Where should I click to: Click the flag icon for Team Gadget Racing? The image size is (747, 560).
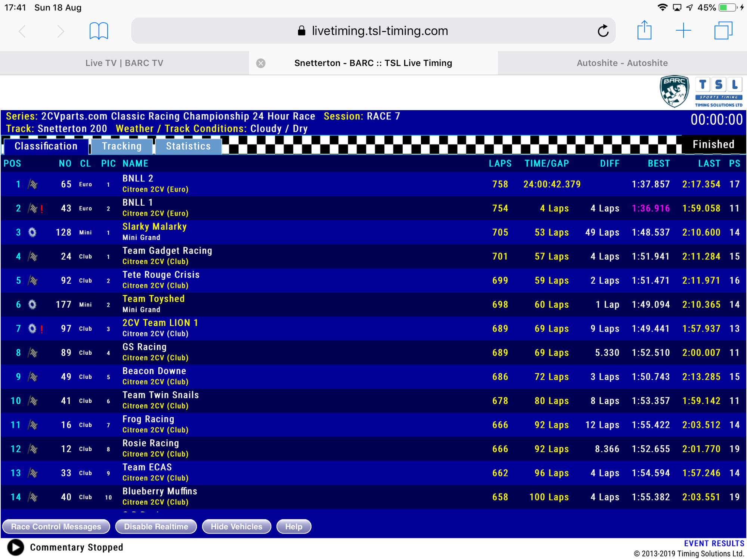pos(33,256)
